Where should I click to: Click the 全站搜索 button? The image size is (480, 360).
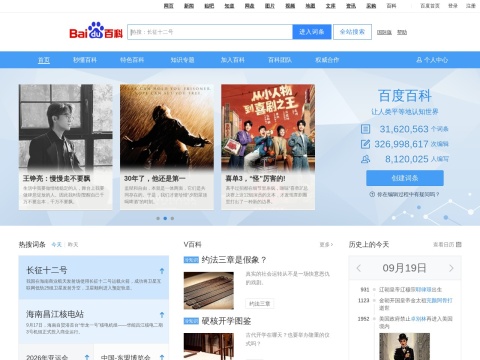click(352, 32)
